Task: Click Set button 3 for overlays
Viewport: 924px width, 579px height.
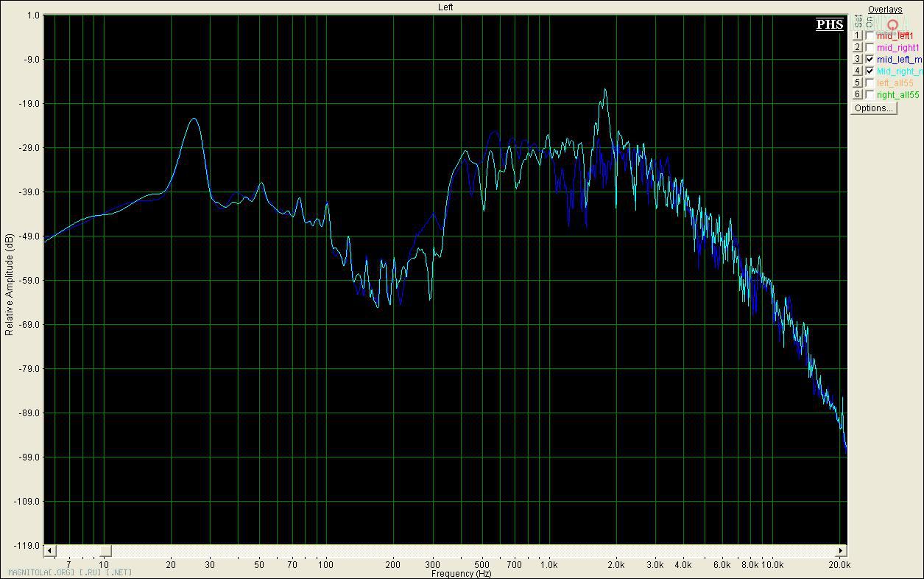Action: tap(858, 59)
